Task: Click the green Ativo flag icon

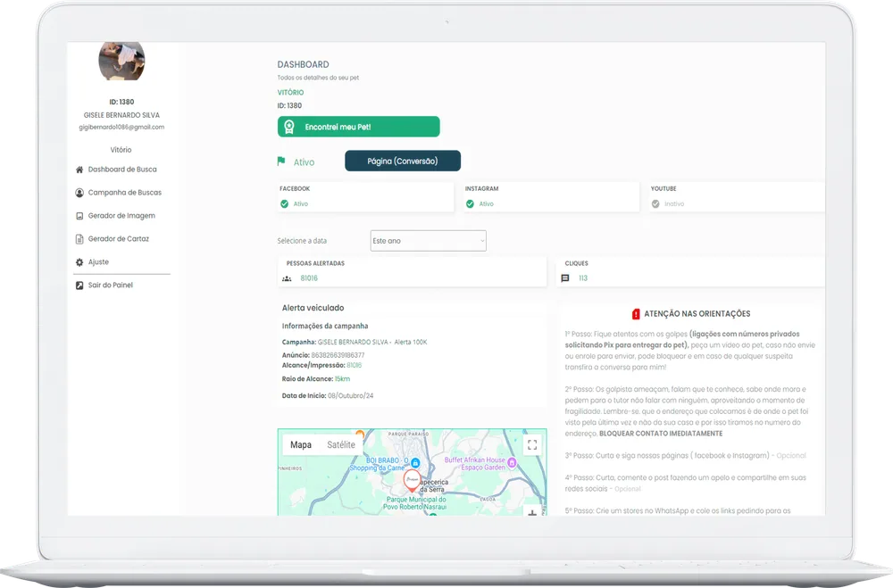Action: click(281, 161)
